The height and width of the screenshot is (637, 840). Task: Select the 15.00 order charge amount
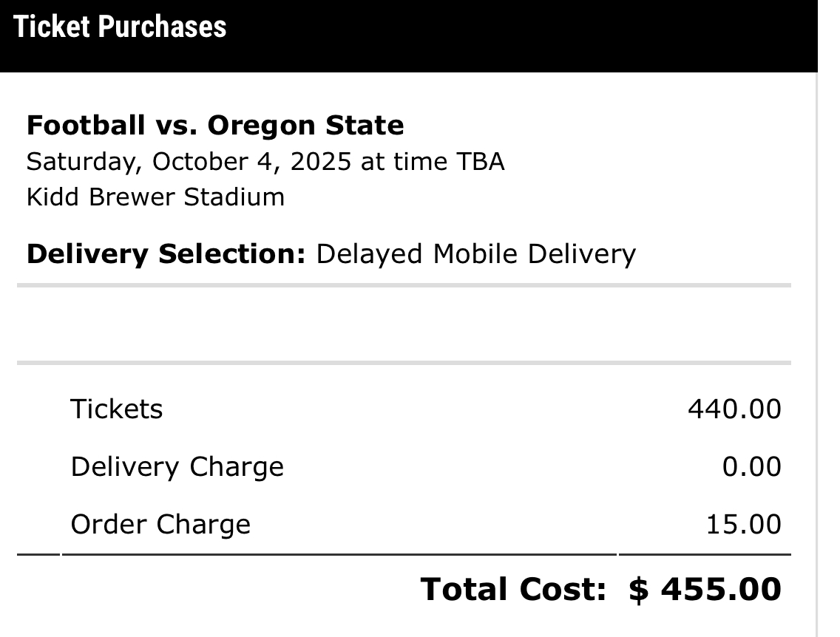pos(743,525)
